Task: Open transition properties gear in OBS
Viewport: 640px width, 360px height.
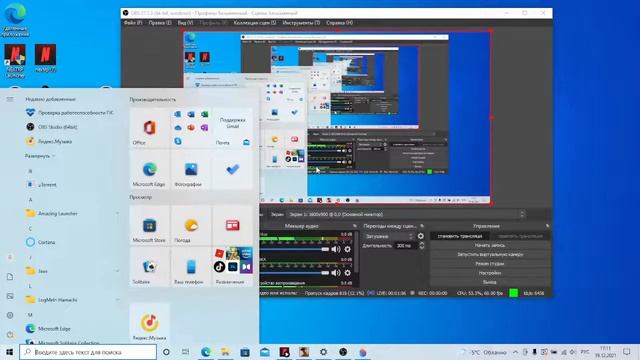Action: tap(420, 236)
